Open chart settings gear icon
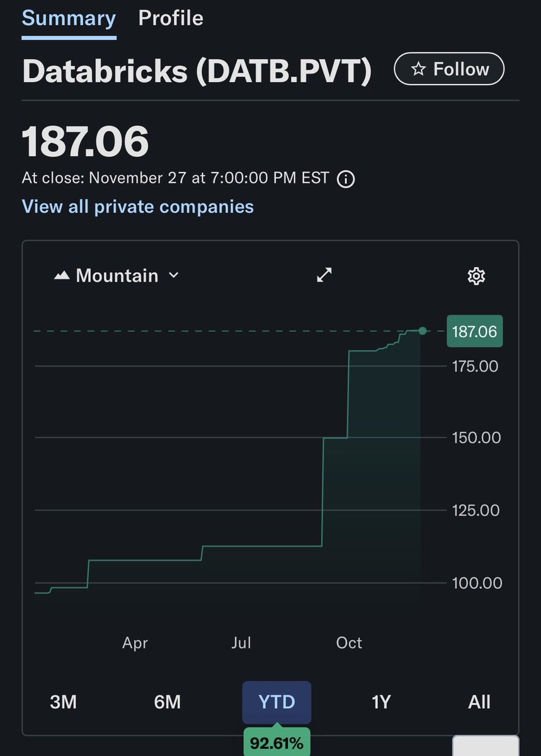This screenshot has width=541, height=756. tap(476, 275)
